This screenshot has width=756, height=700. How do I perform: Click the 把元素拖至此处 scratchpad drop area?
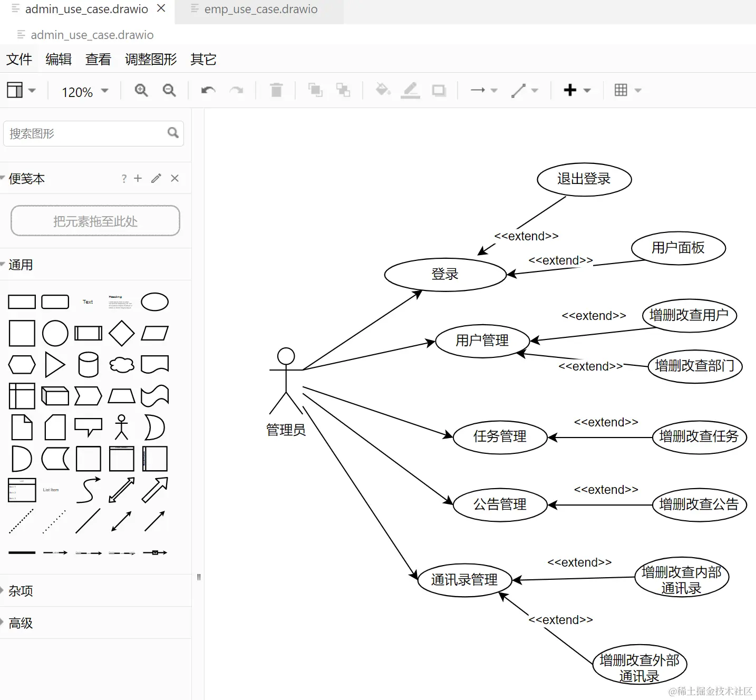tap(95, 221)
